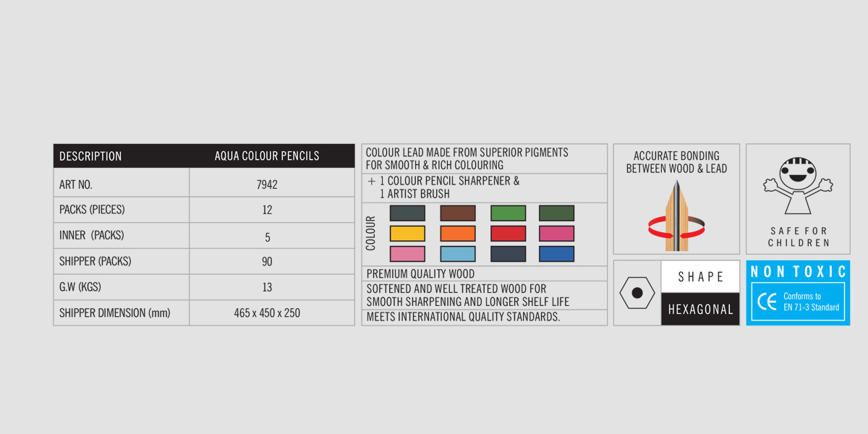Image resolution: width=868 pixels, height=434 pixels.
Task: Pick the light pink colour swatch
Action: (407, 254)
